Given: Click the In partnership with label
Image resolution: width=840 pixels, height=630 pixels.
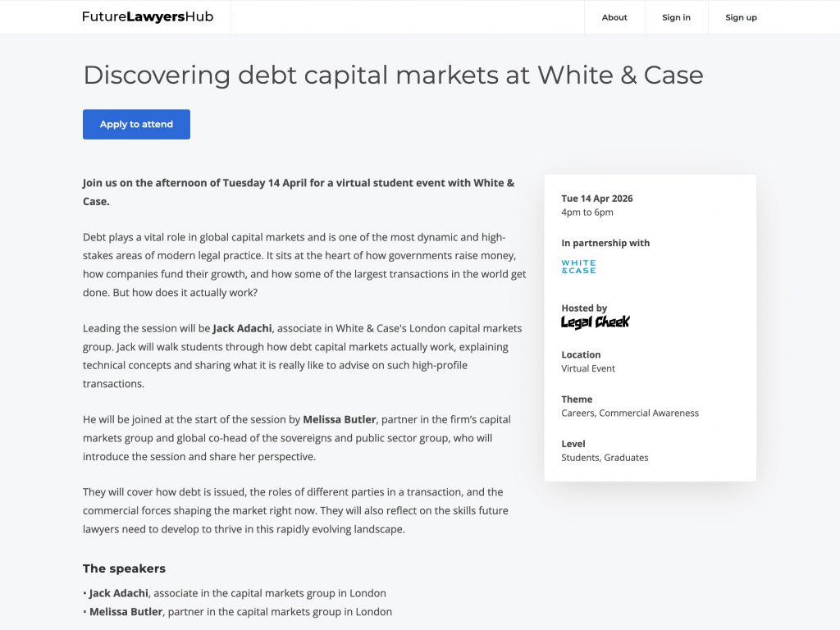Looking at the screenshot, I should point(605,243).
